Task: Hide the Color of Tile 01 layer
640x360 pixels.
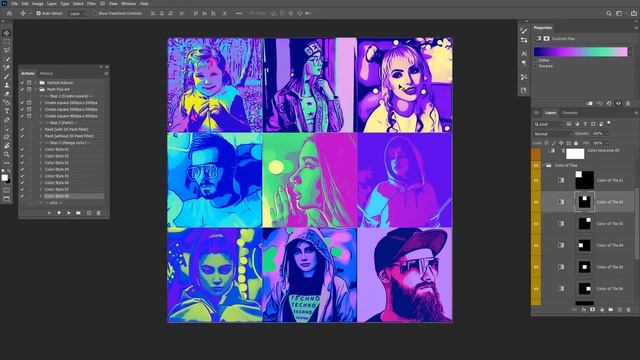Action: [536, 180]
